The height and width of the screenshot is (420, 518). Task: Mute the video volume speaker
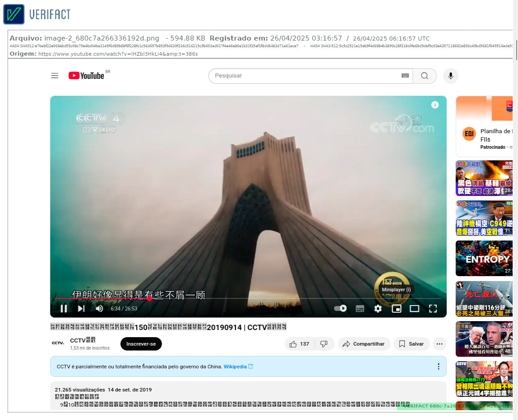[x=99, y=308]
